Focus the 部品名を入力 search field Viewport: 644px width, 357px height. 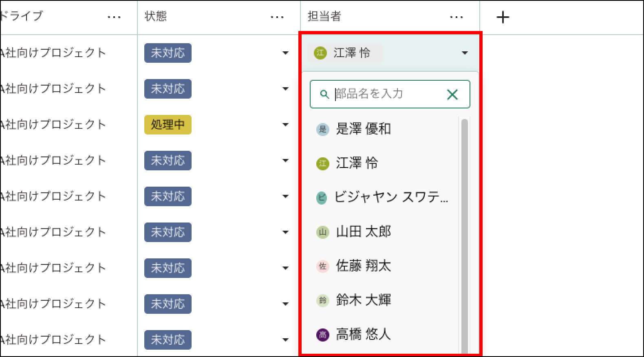(x=387, y=95)
